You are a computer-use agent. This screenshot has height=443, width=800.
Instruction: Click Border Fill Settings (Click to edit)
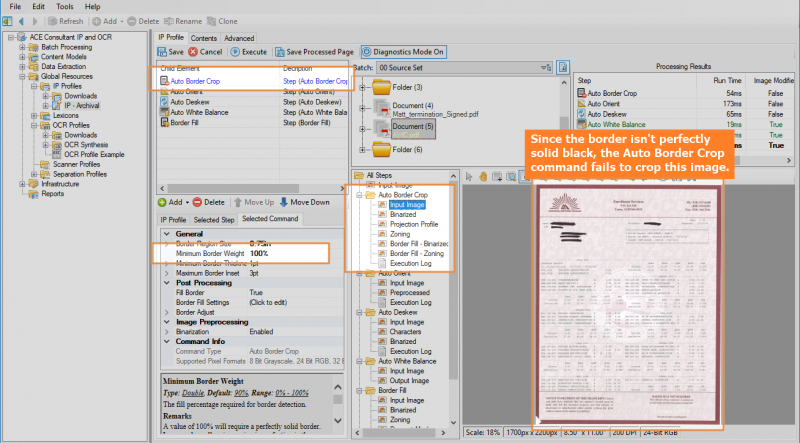[x=268, y=303]
